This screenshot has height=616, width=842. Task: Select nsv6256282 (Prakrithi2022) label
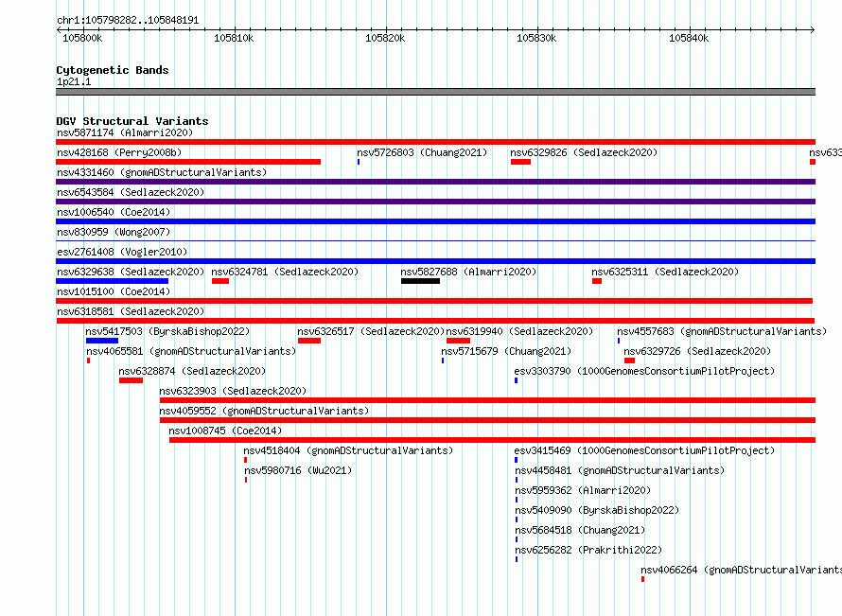588,550
